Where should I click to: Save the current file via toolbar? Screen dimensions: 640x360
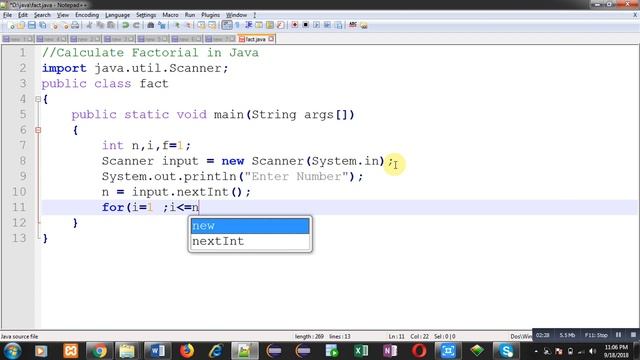(x=31, y=25)
